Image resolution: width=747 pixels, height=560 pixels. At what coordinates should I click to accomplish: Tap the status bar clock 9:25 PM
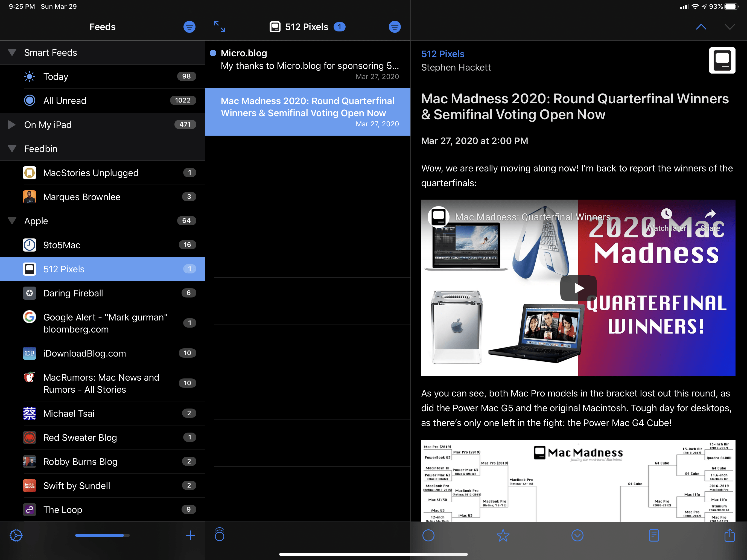point(22,6)
